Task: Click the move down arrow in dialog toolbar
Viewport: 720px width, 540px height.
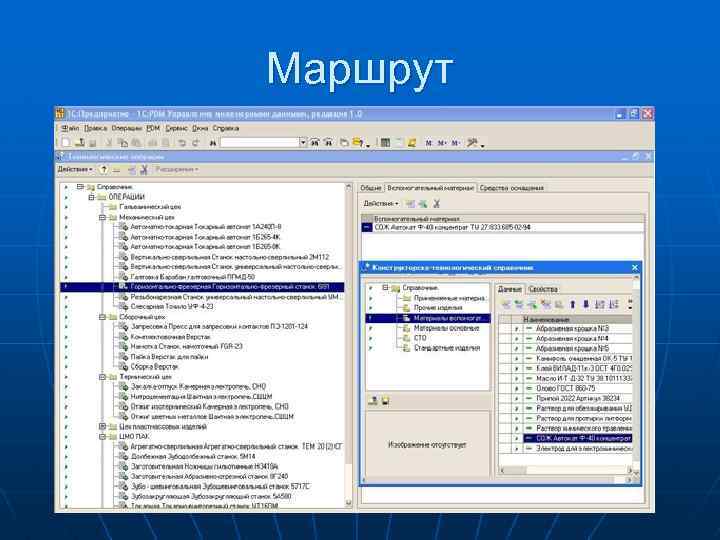Action: tap(585, 304)
